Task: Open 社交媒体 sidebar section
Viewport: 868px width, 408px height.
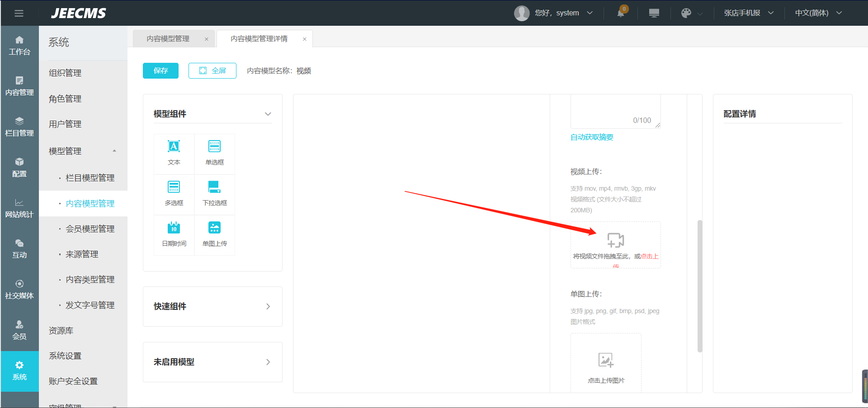Action: pyautogui.click(x=19, y=290)
